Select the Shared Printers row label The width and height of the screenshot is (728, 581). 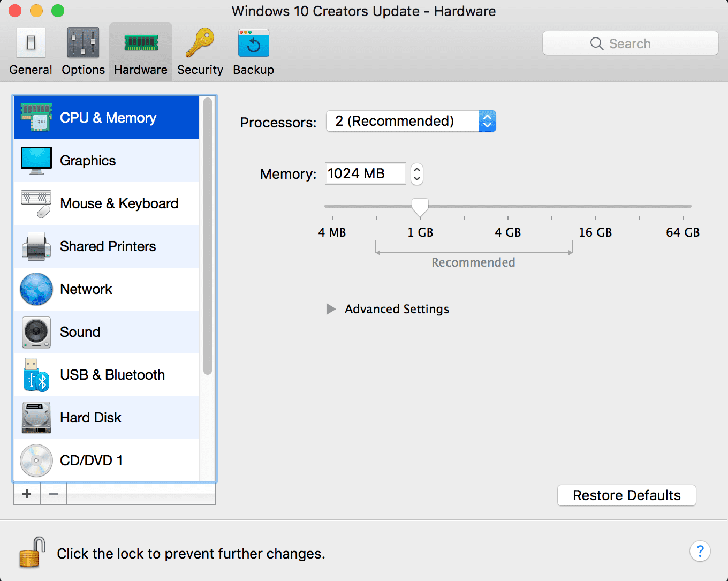pos(108,246)
